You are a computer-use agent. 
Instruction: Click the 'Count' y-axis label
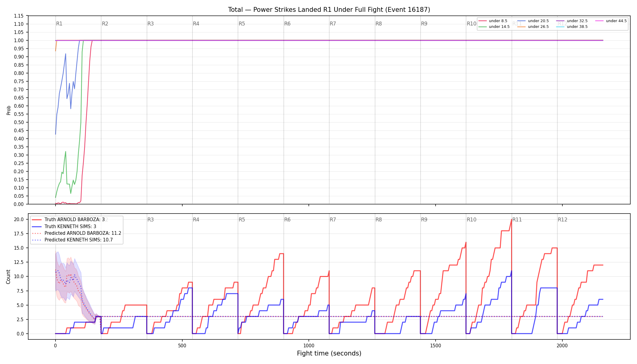(x=8, y=277)
